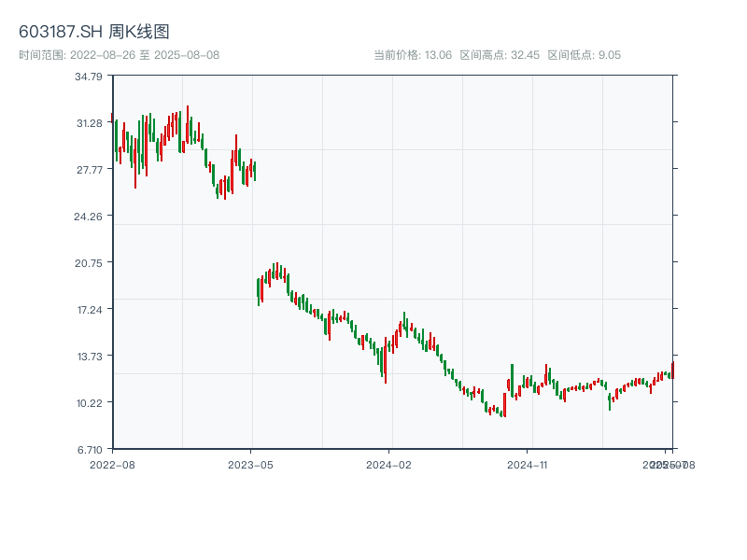
Task: Click the 6.710 y-axis price label
Action: 89,450
